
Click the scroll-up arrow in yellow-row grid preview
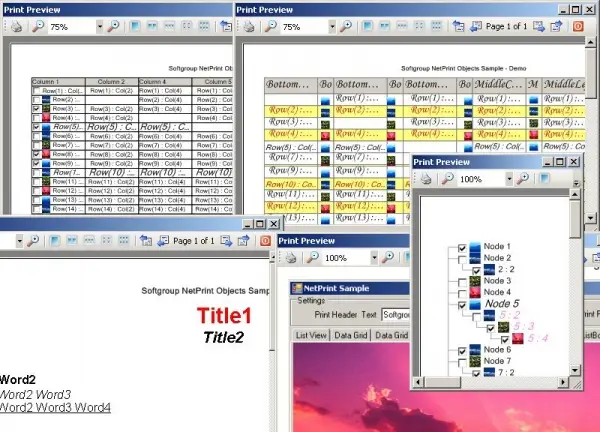(x=590, y=42)
